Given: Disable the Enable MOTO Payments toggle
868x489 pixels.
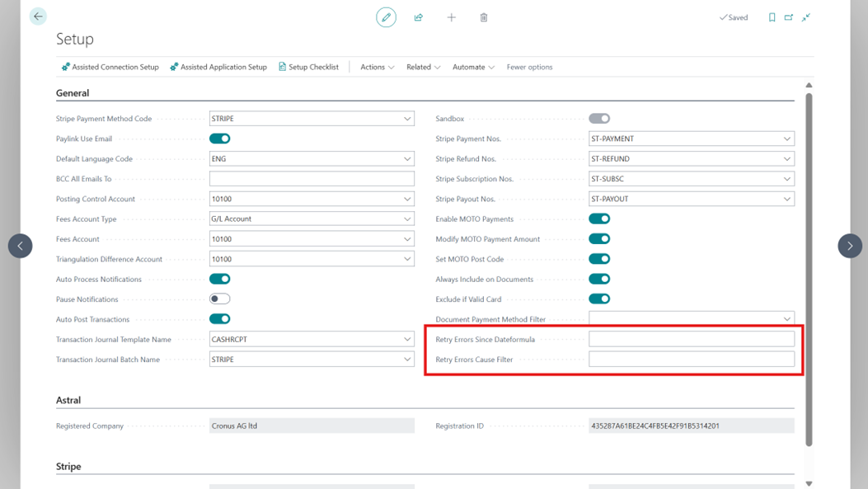Looking at the screenshot, I should click(x=599, y=219).
